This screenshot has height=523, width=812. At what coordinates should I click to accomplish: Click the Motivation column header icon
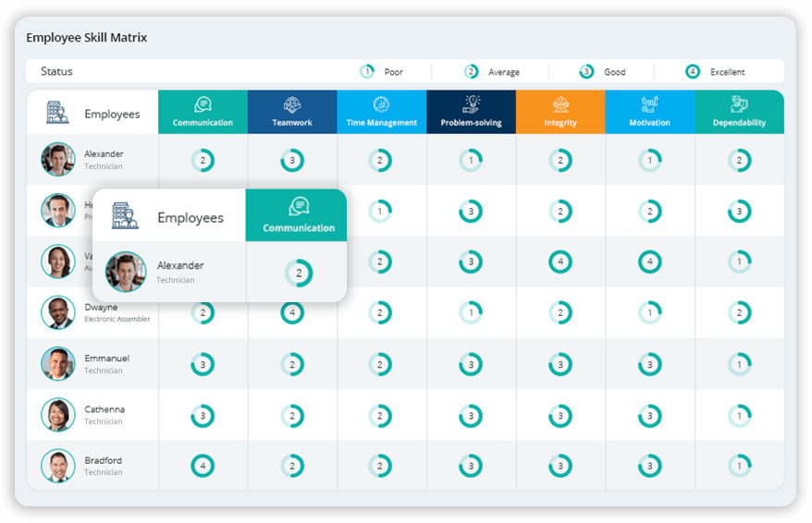[650, 104]
